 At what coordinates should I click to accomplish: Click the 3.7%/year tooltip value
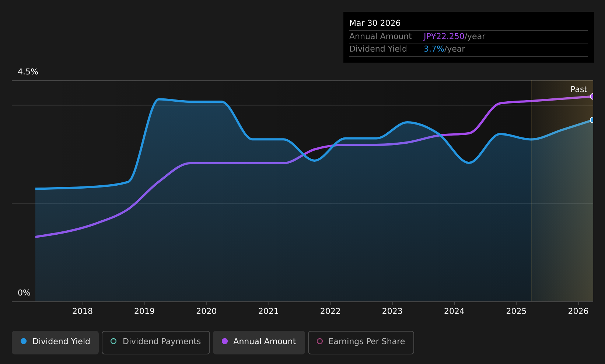pos(444,49)
